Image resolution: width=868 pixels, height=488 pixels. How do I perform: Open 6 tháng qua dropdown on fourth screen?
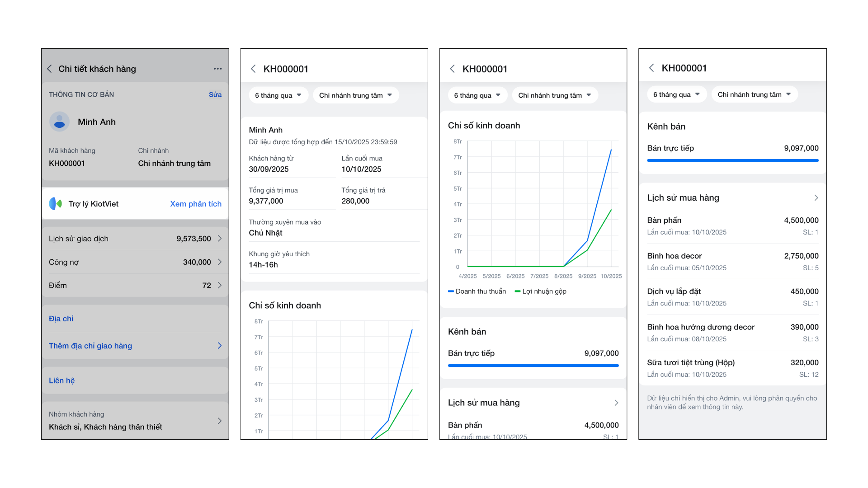pos(676,94)
